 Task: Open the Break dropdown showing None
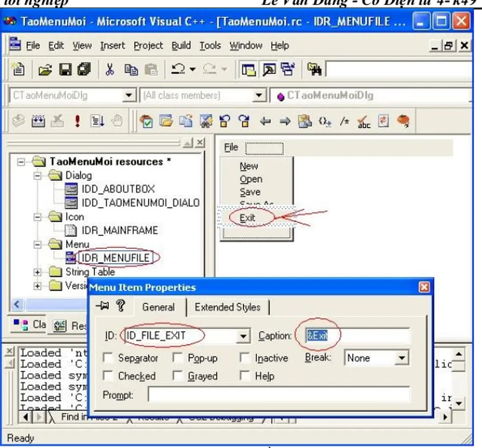pyautogui.click(x=402, y=358)
